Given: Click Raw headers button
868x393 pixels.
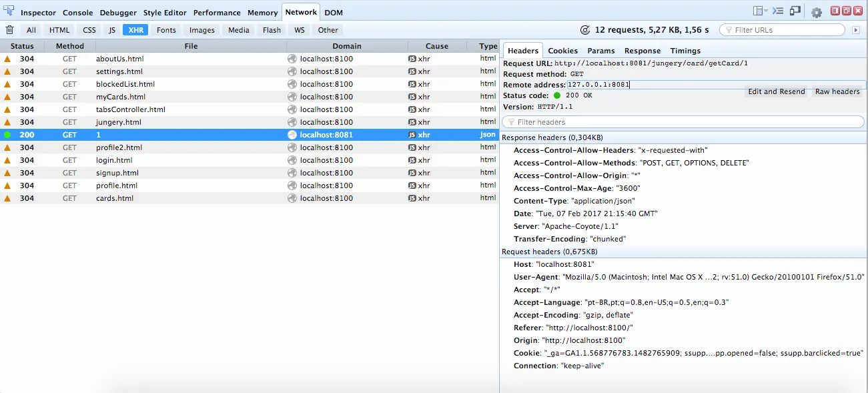Looking at the screenshot, I should click(x=837, y=91).
